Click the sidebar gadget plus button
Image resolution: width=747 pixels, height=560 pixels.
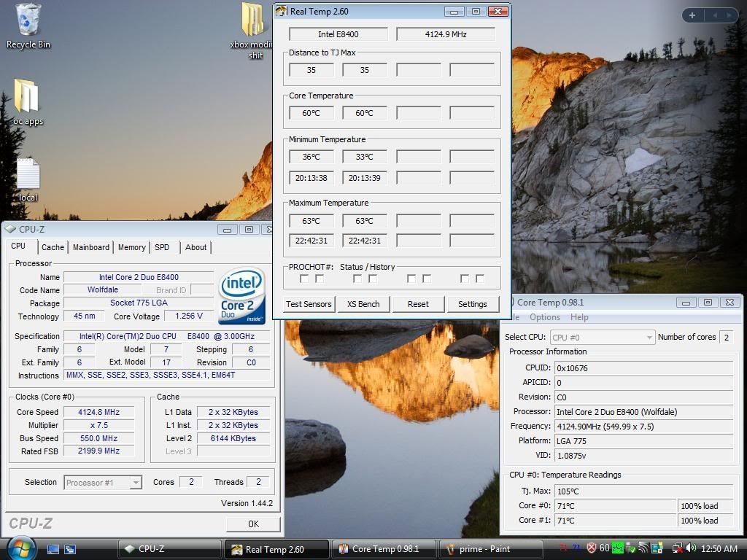[692, 15]
